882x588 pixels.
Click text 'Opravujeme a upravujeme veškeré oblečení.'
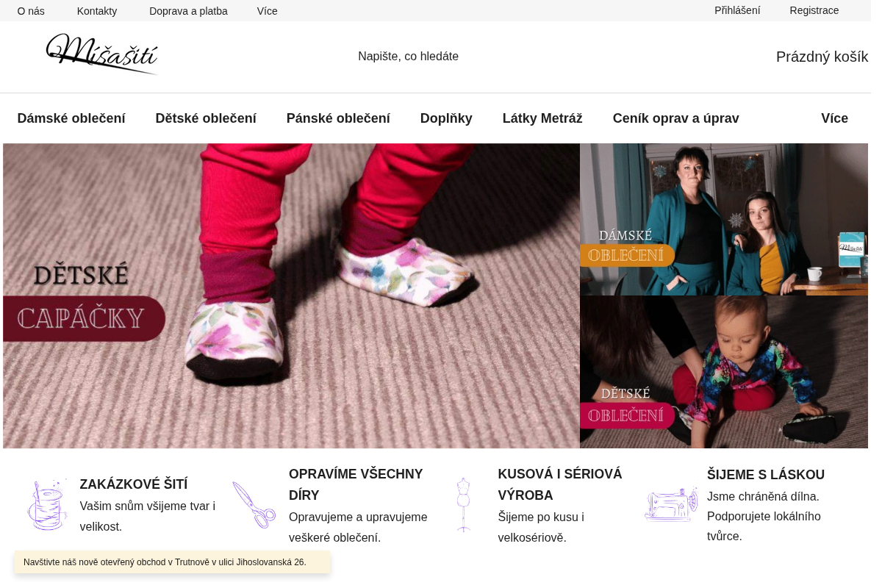point(358,527)
